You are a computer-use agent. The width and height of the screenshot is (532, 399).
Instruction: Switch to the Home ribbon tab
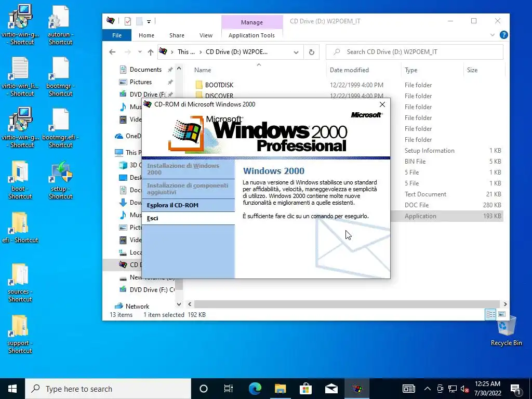(x=146, y=35)
